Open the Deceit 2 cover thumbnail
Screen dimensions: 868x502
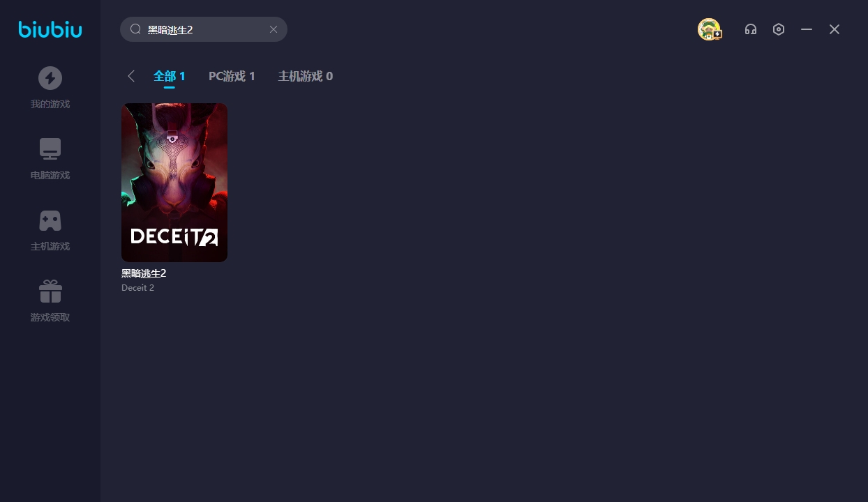(174, 183)
